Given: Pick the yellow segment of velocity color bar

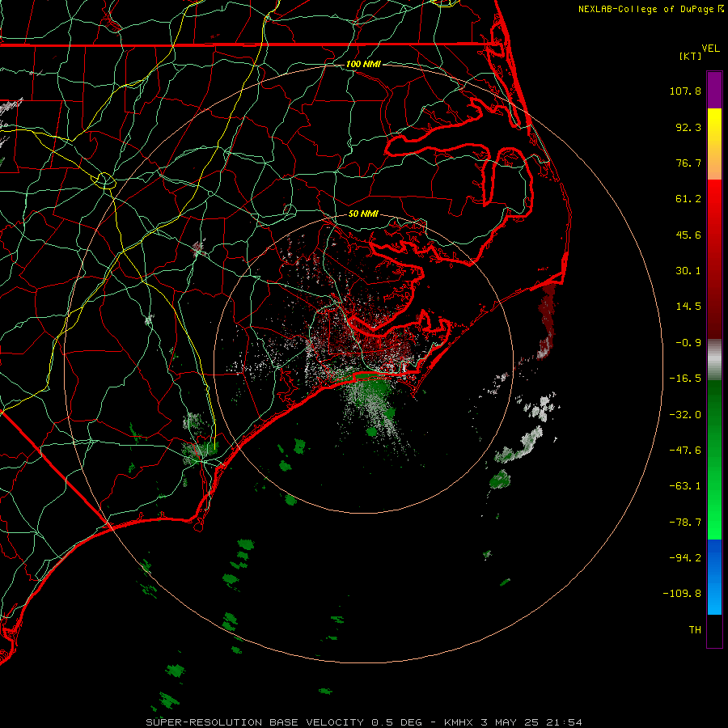Looking at the screenshot, I should (714, 121).
